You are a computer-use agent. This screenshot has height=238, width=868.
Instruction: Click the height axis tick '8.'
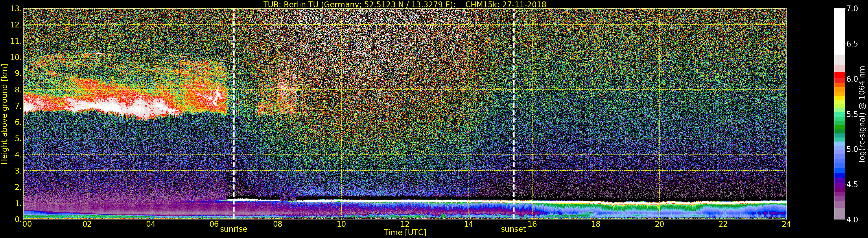click(18, 90)
